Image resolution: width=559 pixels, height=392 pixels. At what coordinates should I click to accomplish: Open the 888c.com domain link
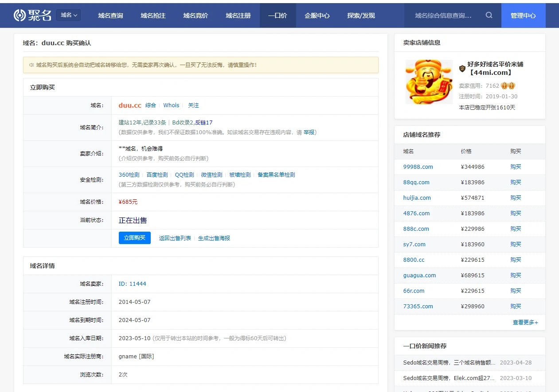pos(416,229)
